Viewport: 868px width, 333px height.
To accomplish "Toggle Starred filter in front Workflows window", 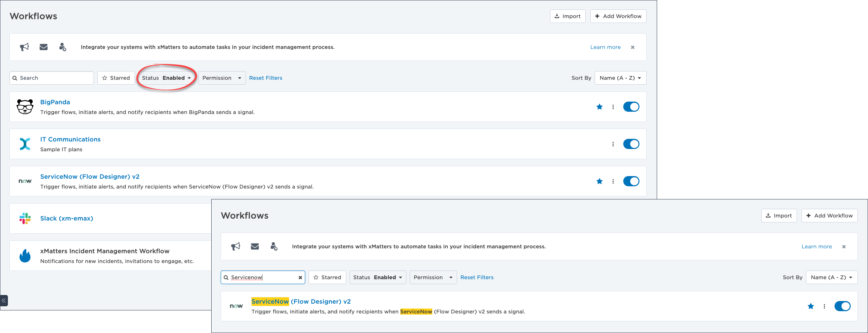I will [327, 277].
